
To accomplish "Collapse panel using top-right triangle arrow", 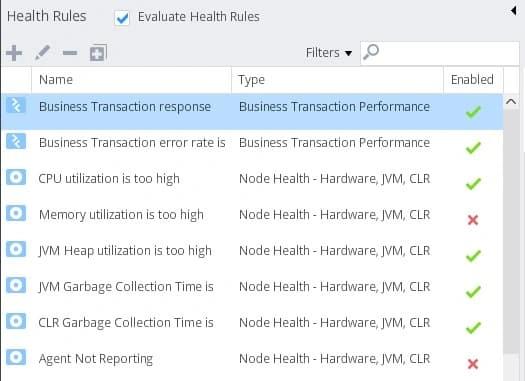I will 514,11.
